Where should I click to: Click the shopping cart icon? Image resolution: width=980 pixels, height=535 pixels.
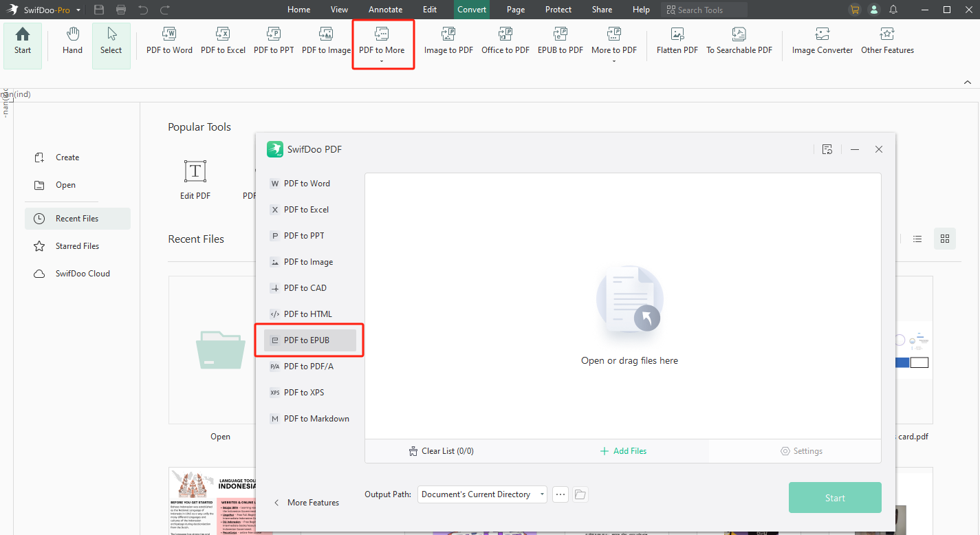855,10
